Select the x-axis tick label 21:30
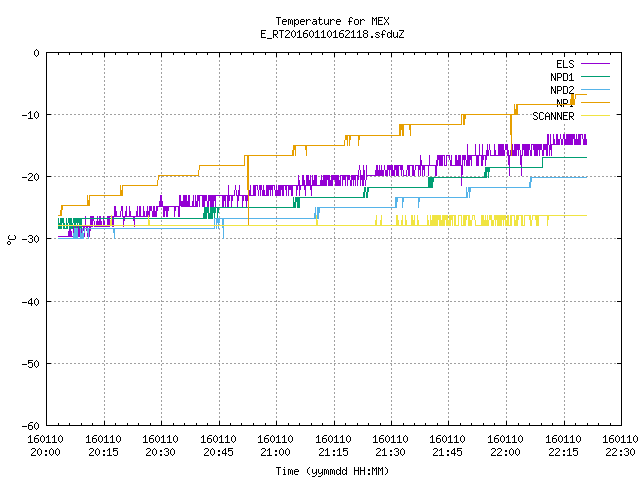Screen dimensions: 640x480 coord(391,452)
